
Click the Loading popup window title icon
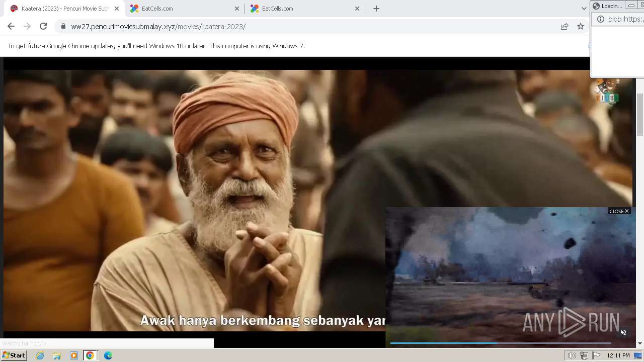596,6
